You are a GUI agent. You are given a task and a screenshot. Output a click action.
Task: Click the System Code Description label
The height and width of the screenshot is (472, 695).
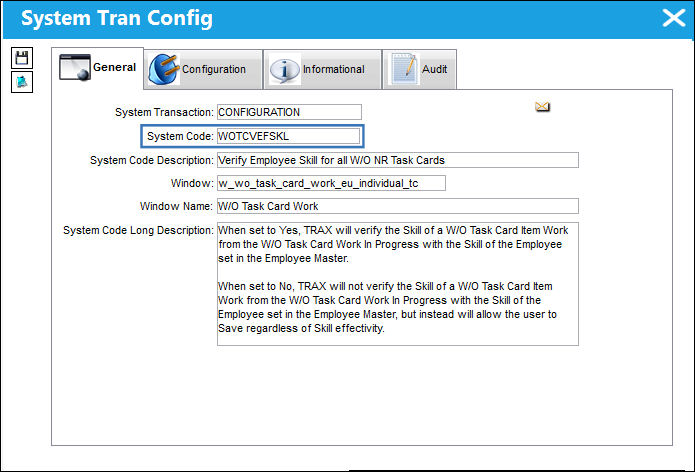(152, 160)
